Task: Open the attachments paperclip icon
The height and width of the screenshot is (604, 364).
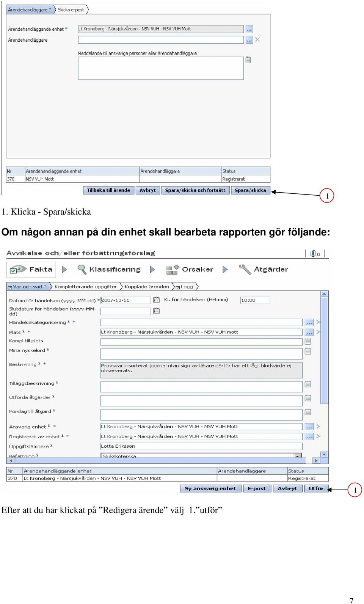Action: point(313,254)
